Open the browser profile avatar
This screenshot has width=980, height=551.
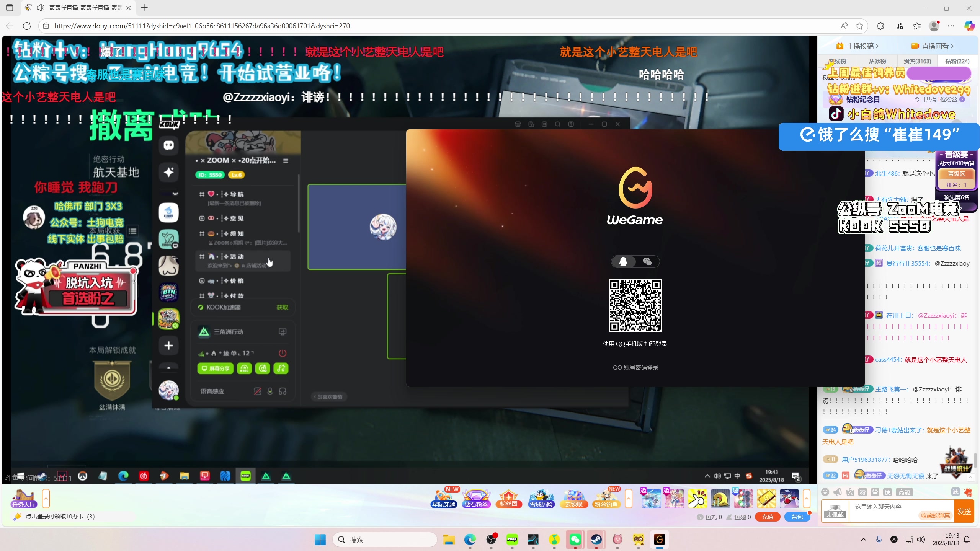934,26
